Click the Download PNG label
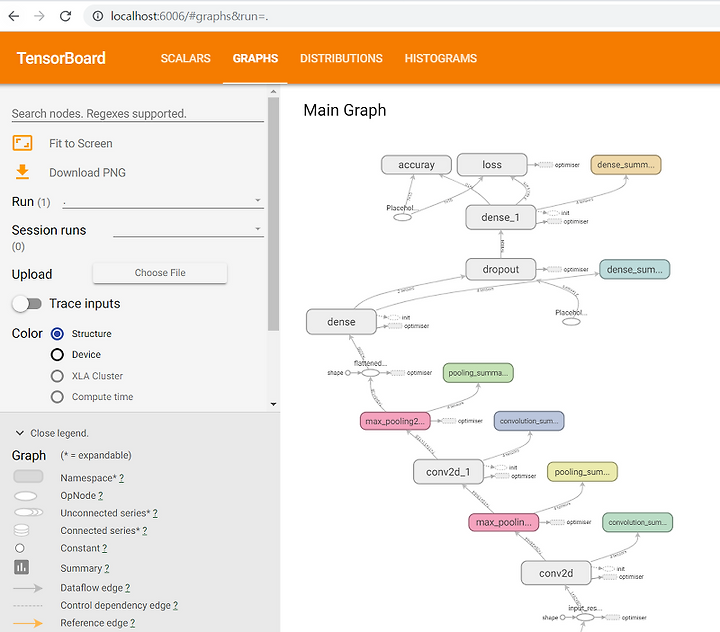The width and height of the screenshot is (720, 632). click(87, 173)
